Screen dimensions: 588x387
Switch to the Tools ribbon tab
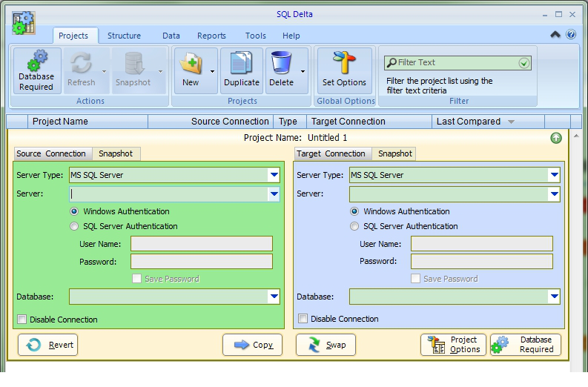(x=255, y=36)
